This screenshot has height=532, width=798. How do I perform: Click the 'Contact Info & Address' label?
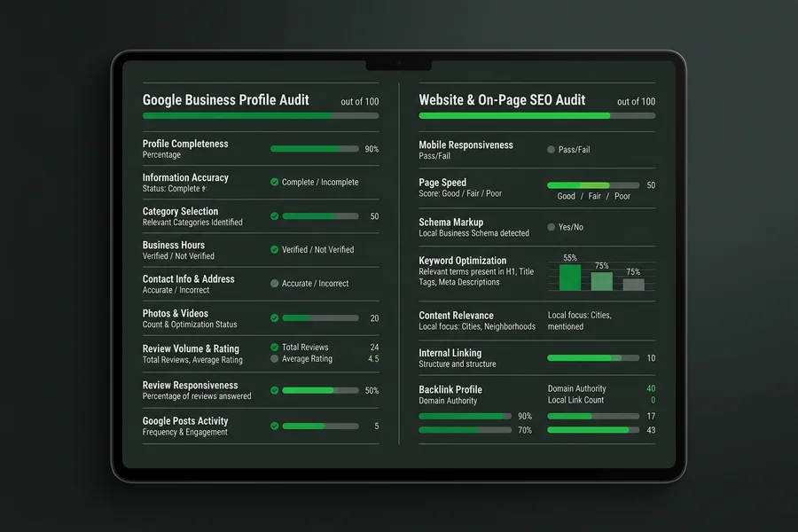[x=188, y=278]
